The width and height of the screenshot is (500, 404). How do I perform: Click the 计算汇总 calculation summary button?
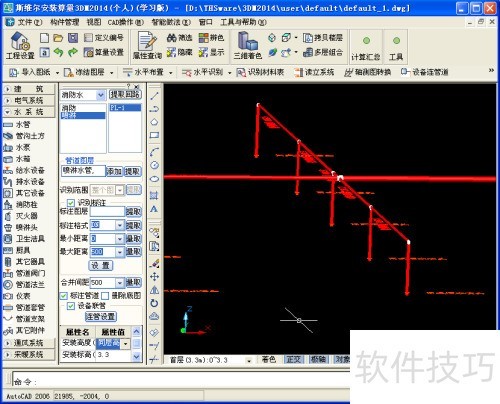[366, 47]
